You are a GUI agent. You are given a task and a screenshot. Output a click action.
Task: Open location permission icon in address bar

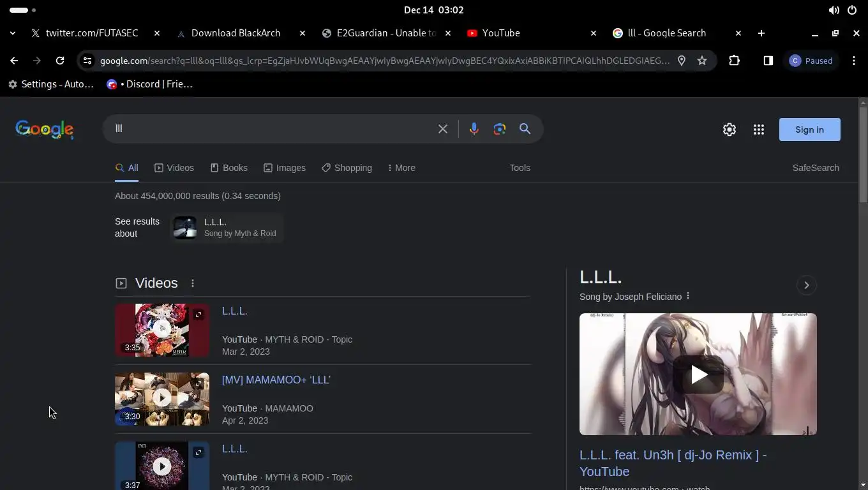tap(682, 61)
